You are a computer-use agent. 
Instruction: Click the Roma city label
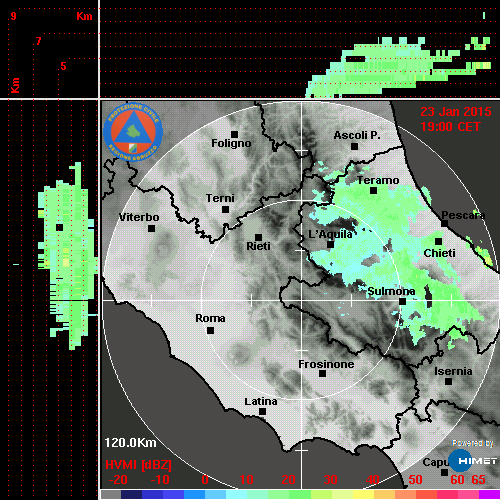click(210, 318)
